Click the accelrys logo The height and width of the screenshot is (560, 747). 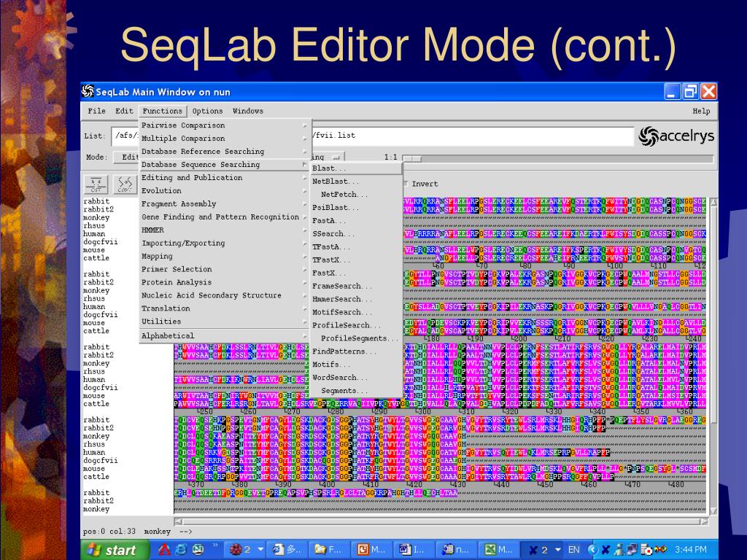(676, 136)
